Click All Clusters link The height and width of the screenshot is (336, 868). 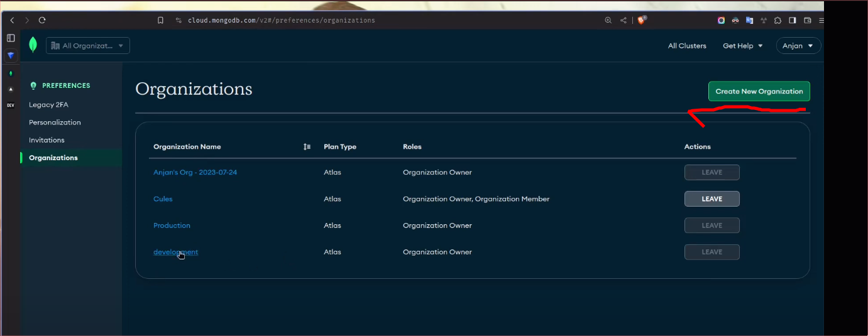(x=687, y=46)
